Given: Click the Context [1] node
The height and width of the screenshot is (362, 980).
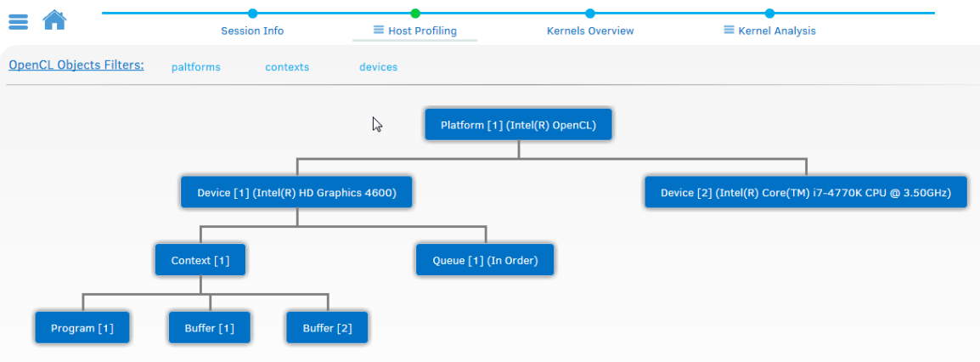Looking at the screenshot, I should [200, 260].
